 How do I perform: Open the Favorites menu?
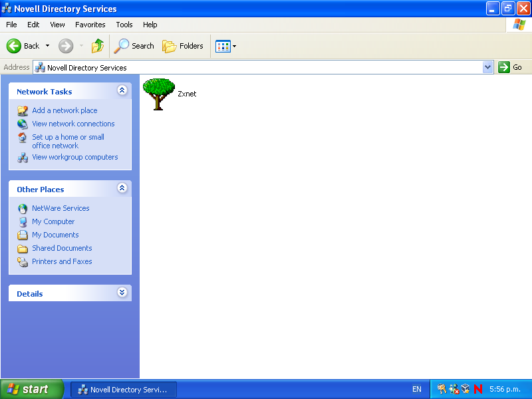tap(90, 25)
